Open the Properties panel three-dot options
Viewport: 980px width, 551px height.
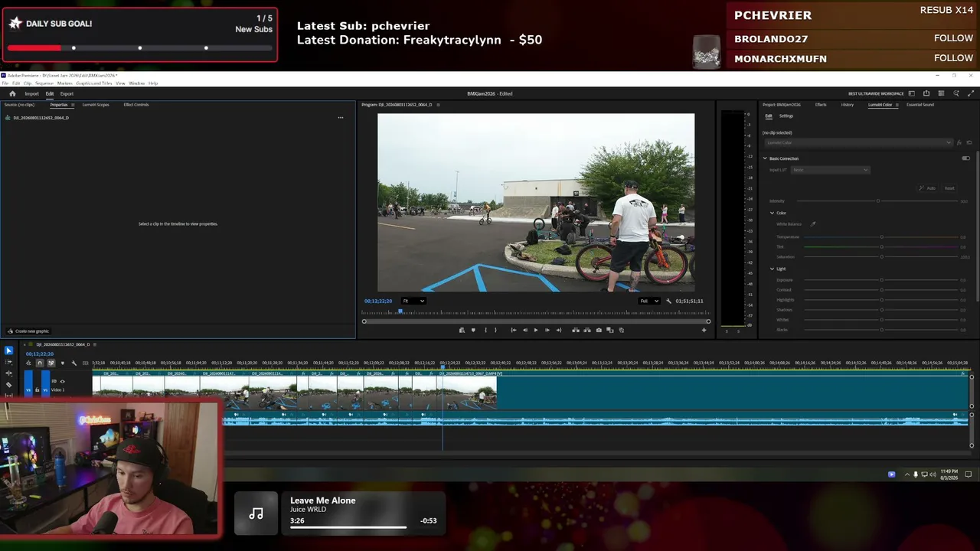(341, 118)
